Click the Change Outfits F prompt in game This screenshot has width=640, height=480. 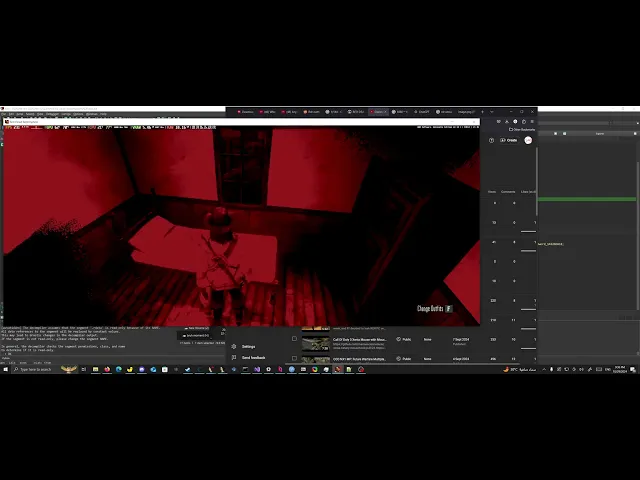coord(434,309)
